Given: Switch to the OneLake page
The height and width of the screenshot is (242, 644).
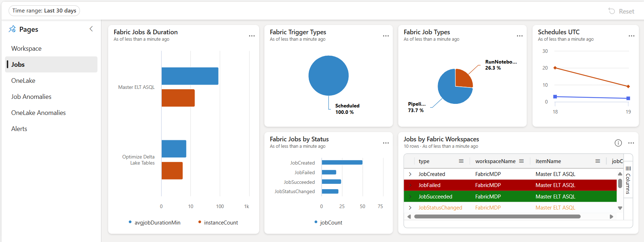Looking at the screenshot, I should point(23,81).
